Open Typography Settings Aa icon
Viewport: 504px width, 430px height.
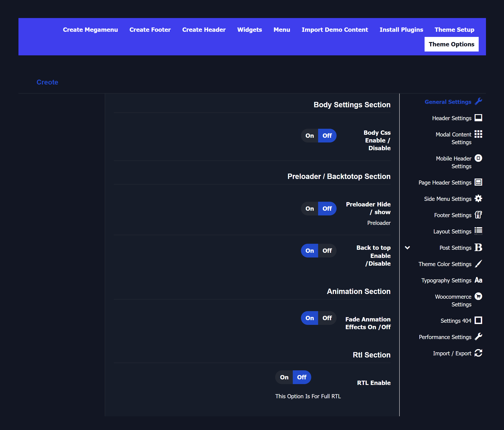tap(478, 280)
